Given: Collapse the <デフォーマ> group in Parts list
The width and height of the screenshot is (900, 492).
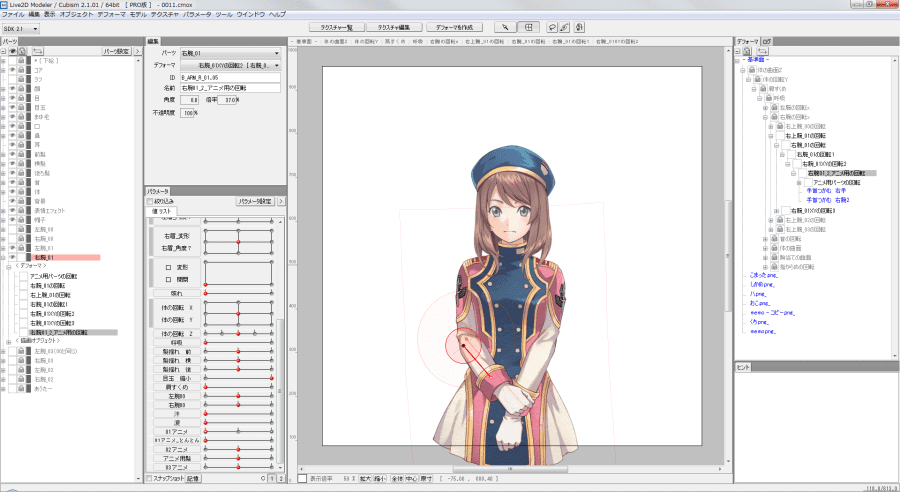Looking at the screenshot, I should 9,266.
